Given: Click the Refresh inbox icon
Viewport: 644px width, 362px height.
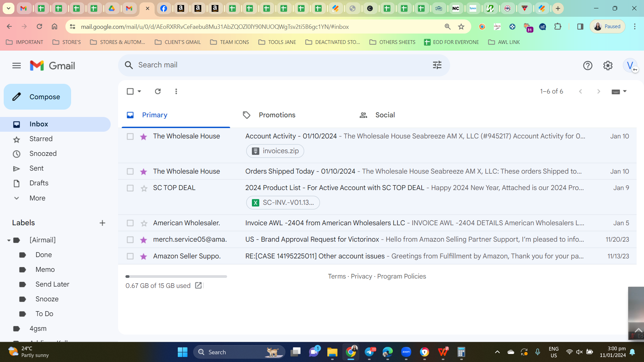Looking at the screenshot, I should (x=158, y=91).
